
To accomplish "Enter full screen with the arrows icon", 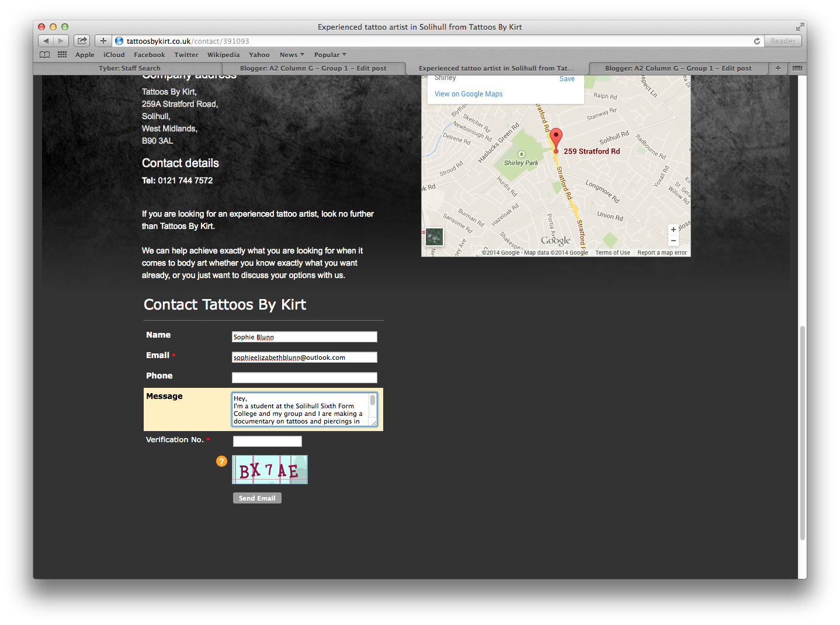I will click(x=799, y=27).
